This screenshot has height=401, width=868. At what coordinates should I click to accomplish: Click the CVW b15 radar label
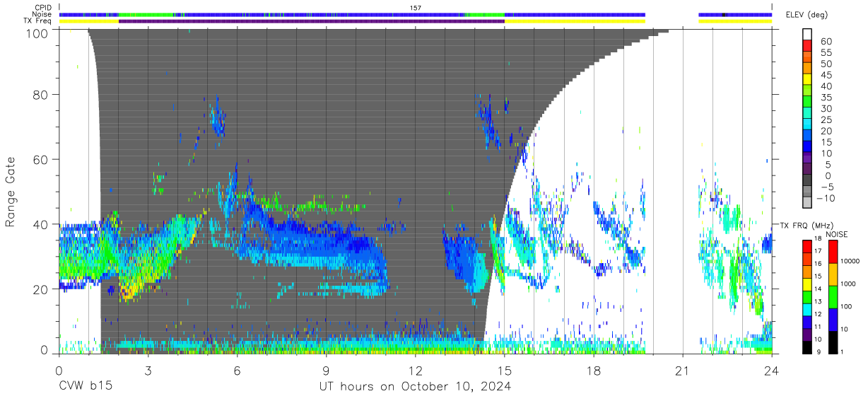coord(85,386)
